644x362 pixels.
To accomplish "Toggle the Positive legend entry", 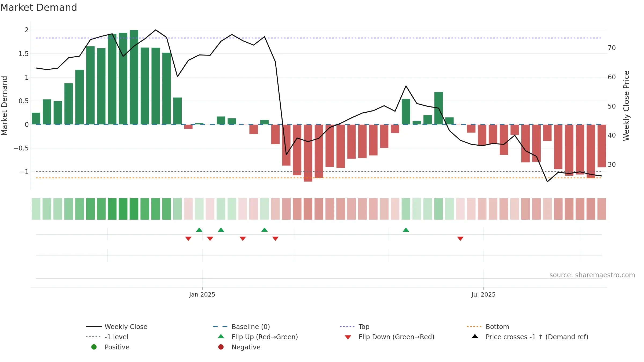I will [x=110, y=347].
